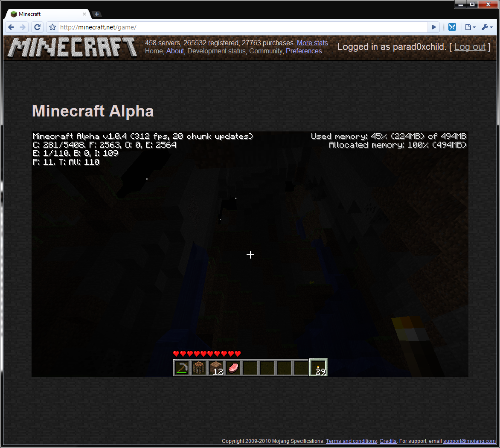The image size is (500, 448).
Task: Select the Minecraft browser tab
Action: pos(48,14)
